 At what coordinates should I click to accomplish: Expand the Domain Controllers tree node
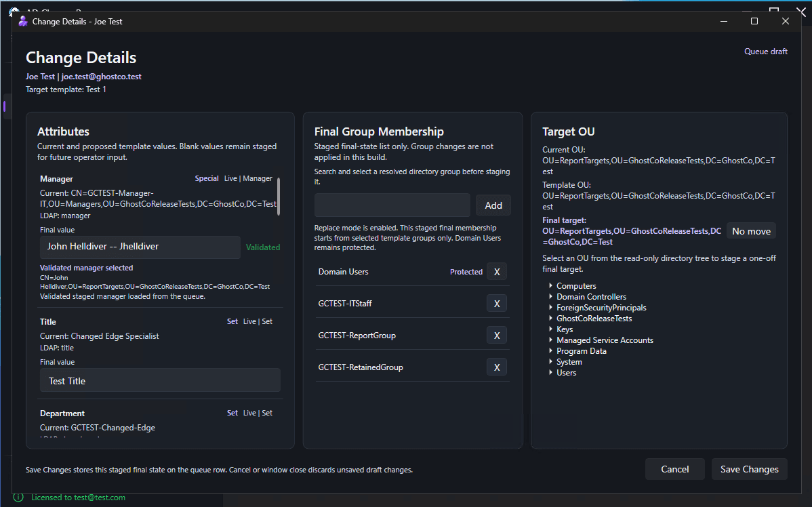(x=550, y=296)
